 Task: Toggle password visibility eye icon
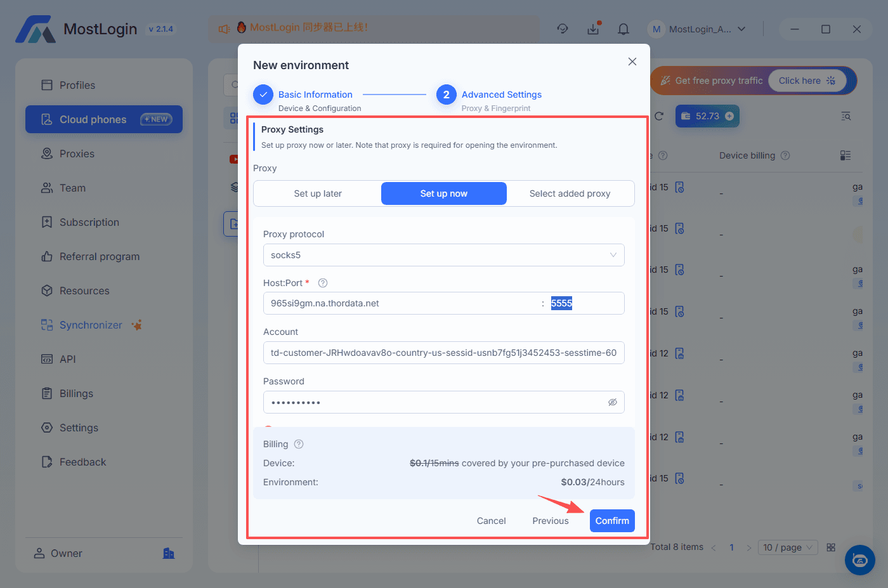[613, 402]
